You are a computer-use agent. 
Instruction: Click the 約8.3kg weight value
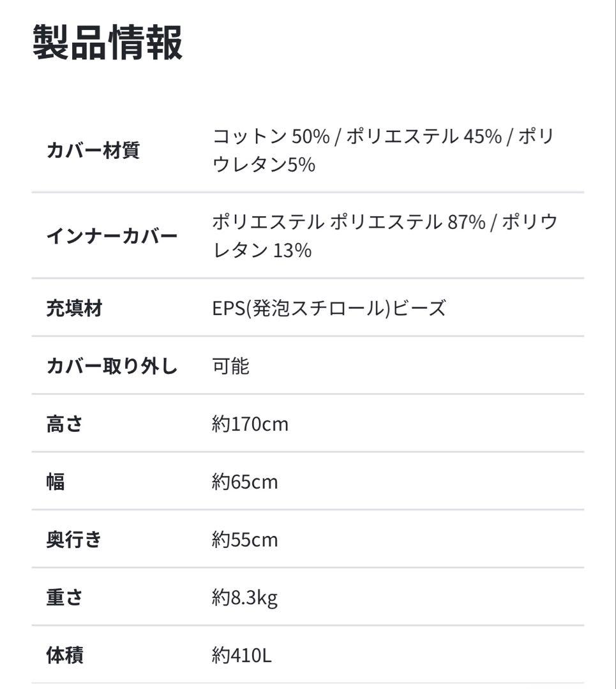pyautogui.click(x=245, y=598)
